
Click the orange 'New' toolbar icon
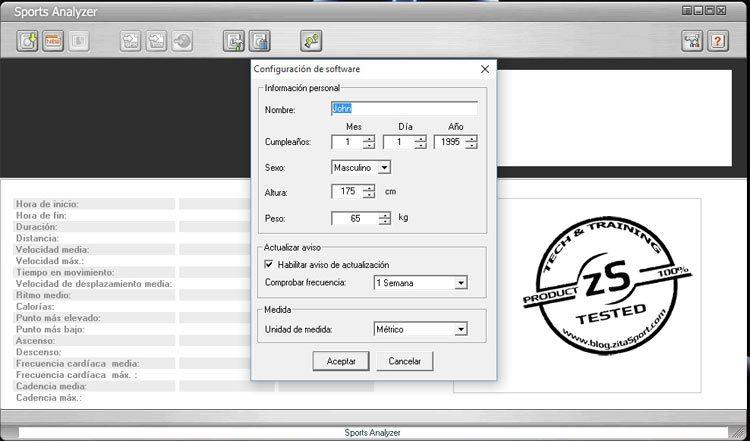[x=53, y=41]
